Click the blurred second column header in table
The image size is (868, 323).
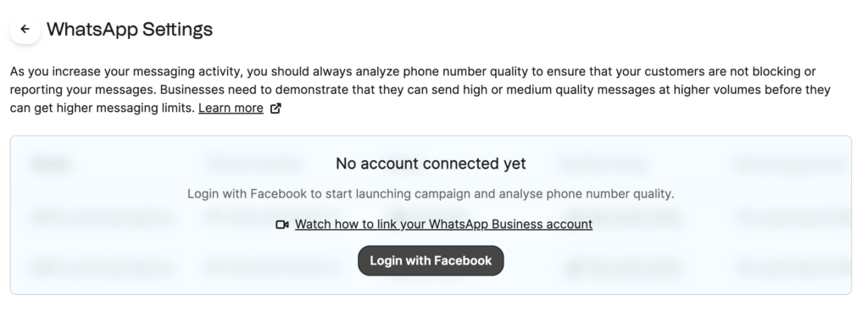(254, 164)
